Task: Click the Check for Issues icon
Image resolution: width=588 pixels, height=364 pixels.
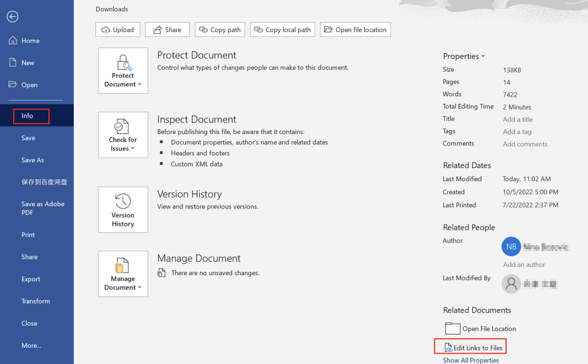Action: click(123, 128)
